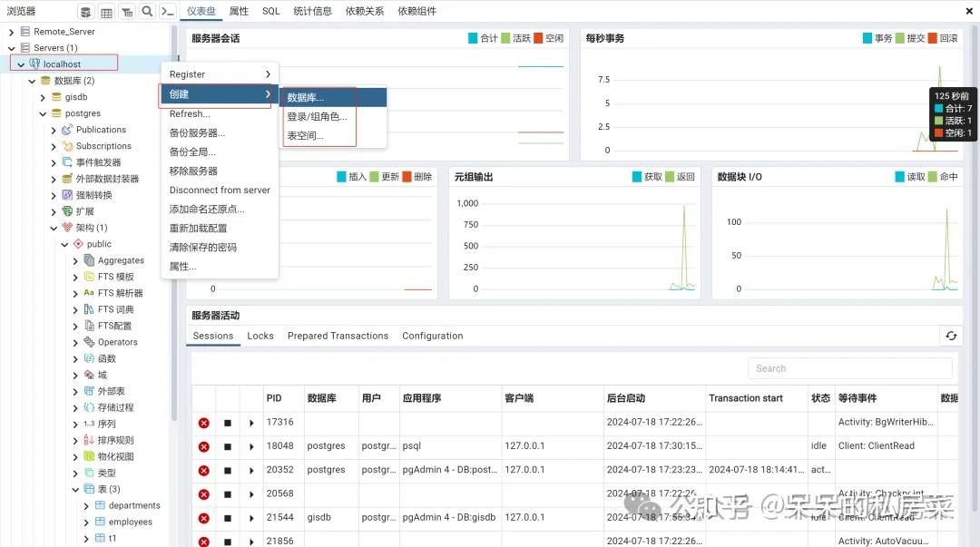The image size is (980, 547).
Task: Click the search objects magnifier icon
Action: 147,11
